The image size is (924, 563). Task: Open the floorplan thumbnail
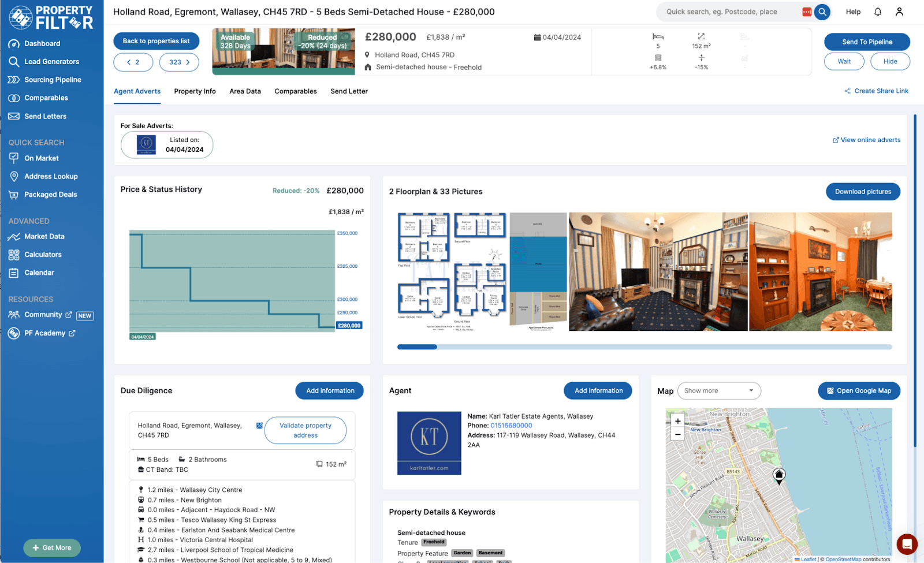click(x=452, y=272)
